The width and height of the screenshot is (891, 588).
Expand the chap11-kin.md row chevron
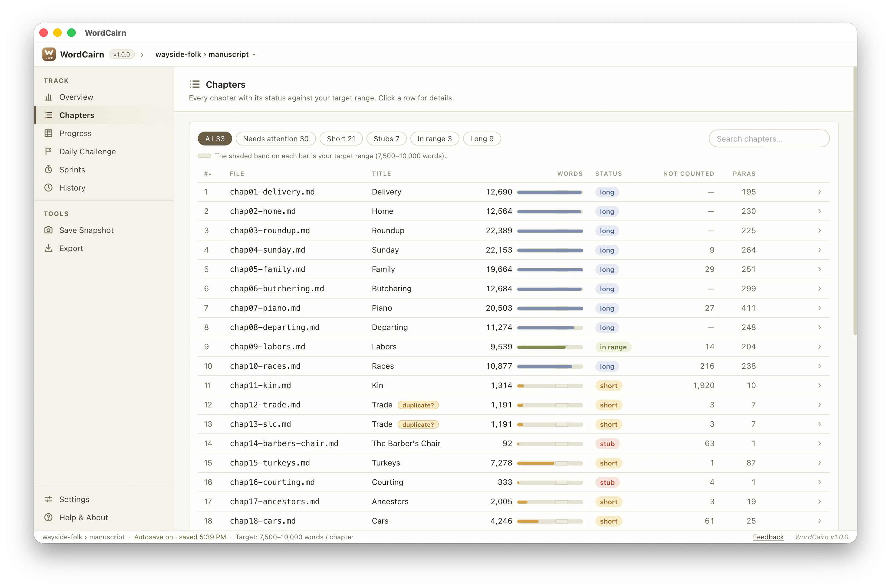(x=819, y=386)
